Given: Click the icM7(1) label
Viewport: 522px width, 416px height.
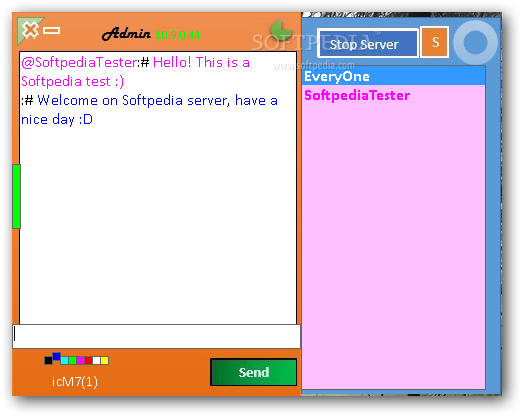Looking at the screenshot, I should click(x=75, y=382).
